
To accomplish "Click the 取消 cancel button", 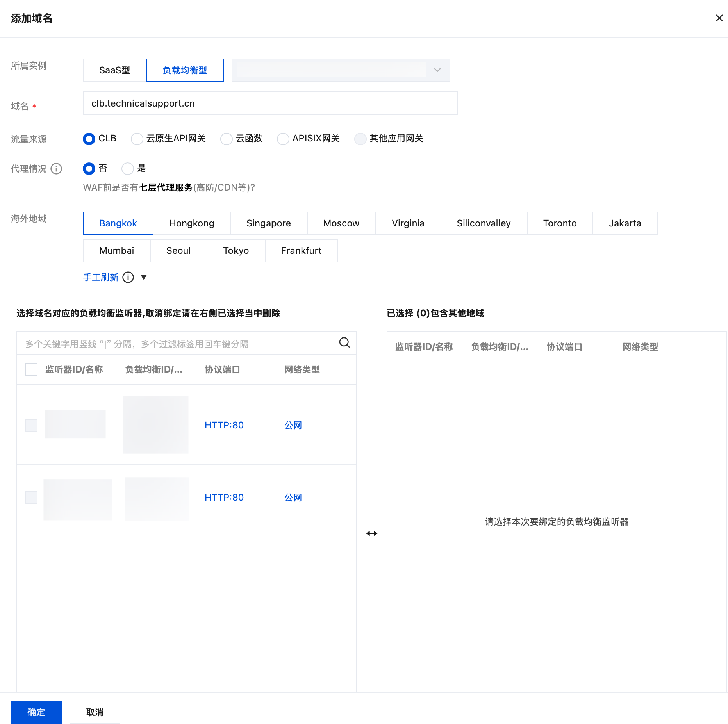I will [x=95, y=712].
